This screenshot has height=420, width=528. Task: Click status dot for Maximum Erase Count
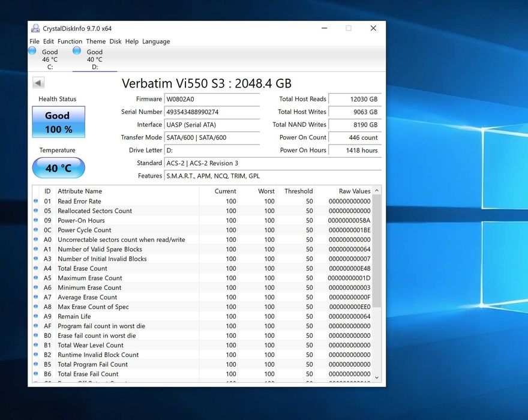pos(35,278)
